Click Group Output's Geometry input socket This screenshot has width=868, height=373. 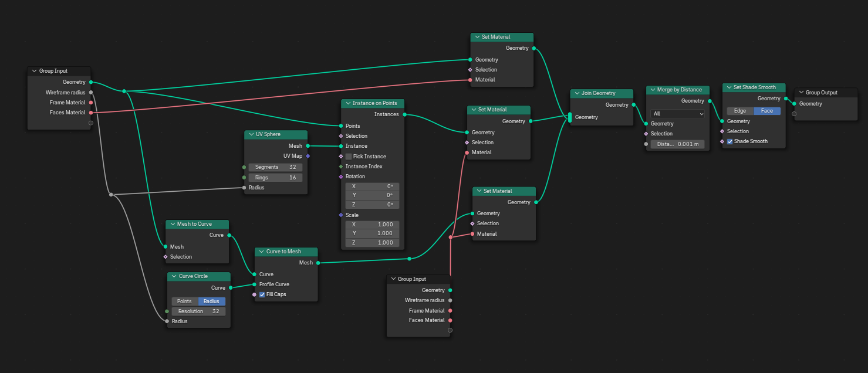794,104
